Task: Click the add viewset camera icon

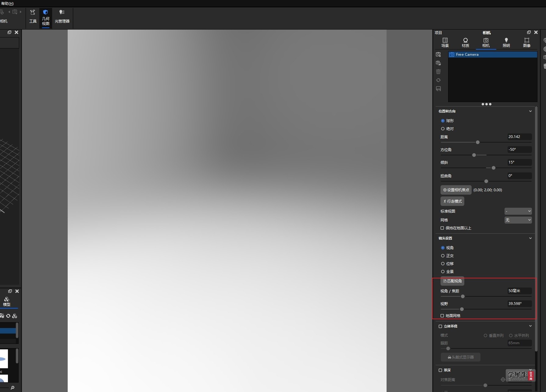Action: coord(438,63)
